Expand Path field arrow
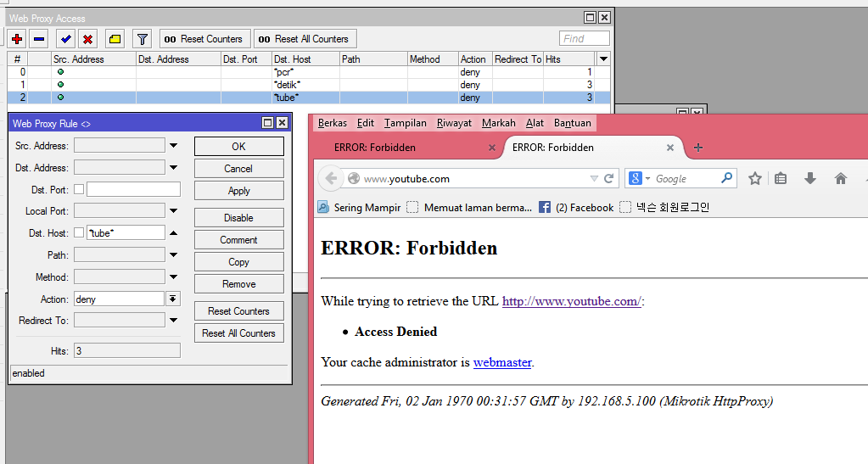The height and width of the screenshot is (464, 868). pos(173,254)
